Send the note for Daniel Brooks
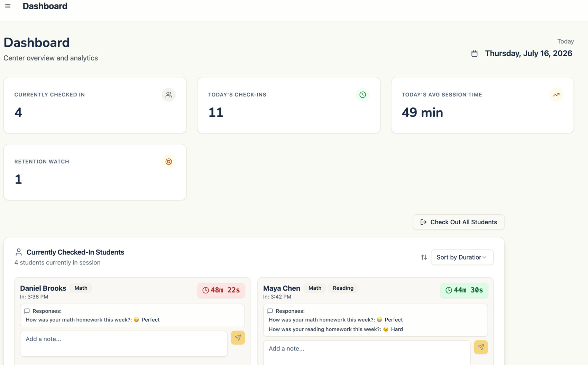Viewport: 588px width, 365px height. [238, 338]
